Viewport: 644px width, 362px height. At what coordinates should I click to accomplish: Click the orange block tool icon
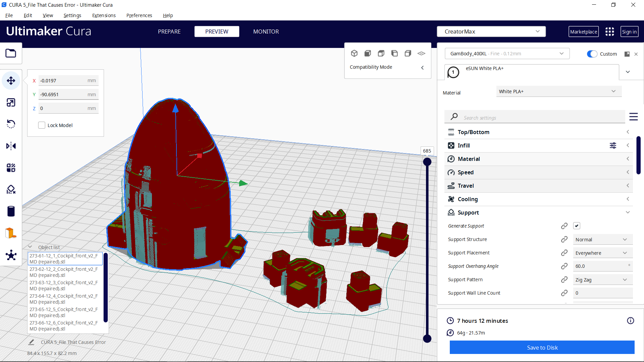[x=11, y=233]
